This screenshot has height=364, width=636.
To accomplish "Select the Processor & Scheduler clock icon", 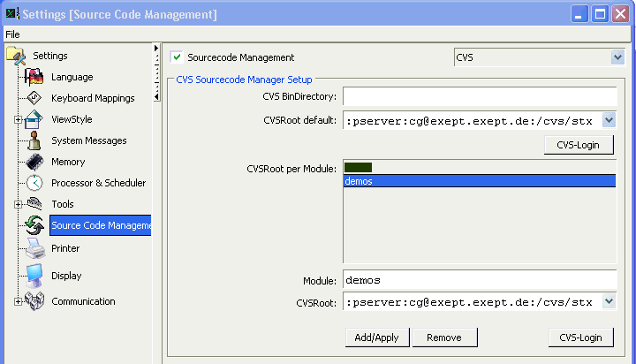I will (x=34, y=183).
